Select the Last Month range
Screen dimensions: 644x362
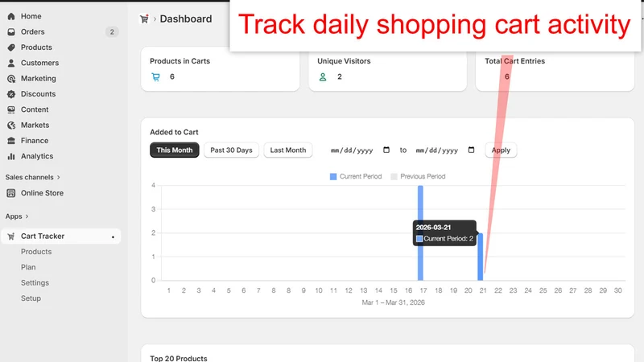click(288, 150)
